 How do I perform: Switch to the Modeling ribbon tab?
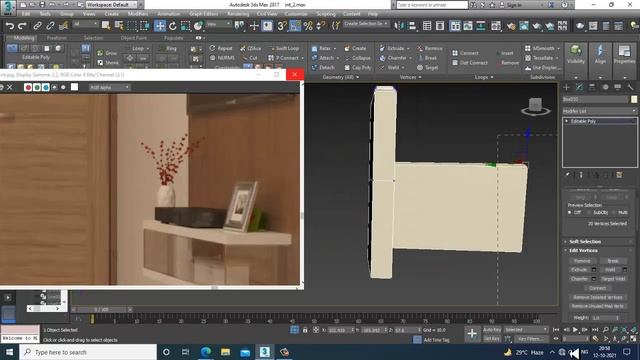[24, 38]
